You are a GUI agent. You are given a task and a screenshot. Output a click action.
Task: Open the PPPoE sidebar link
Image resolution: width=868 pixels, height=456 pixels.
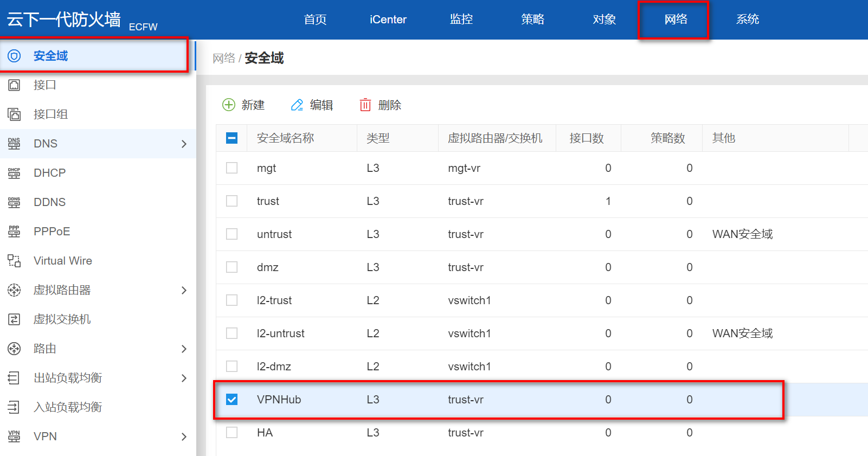click(52, 232)
